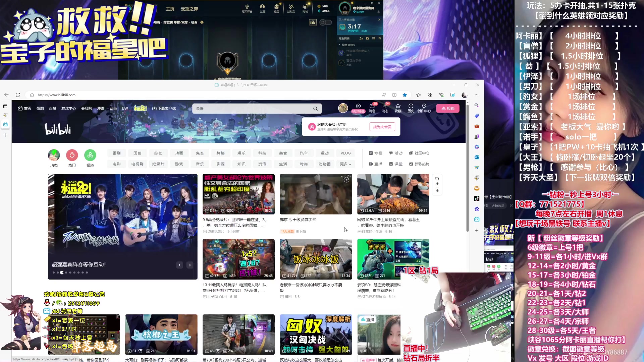Click the 热门 flame icon
The width and height of the screenshot is (644, 362).
(72, 156)
